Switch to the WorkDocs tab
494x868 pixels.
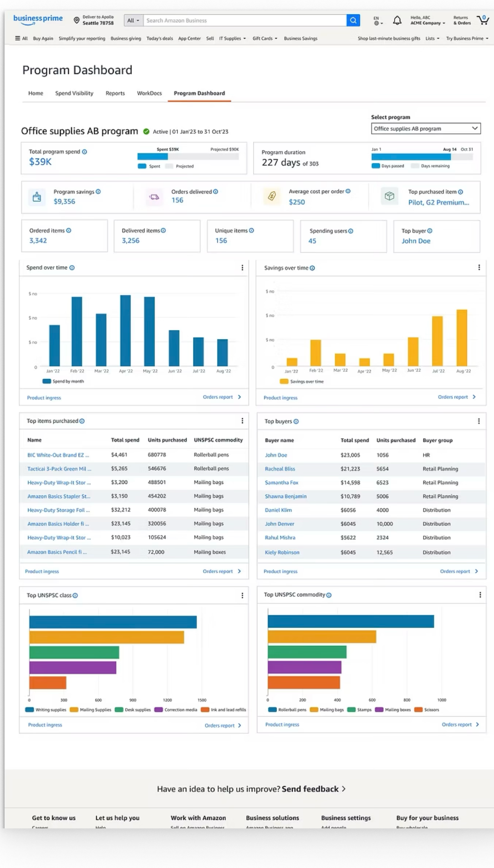[149, 93]
